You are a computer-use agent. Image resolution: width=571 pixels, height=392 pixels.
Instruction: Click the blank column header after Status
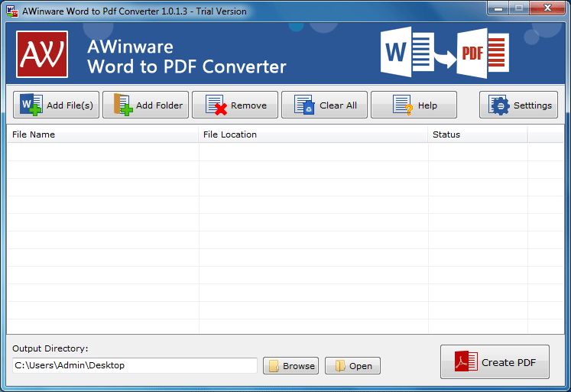[545, 134]
